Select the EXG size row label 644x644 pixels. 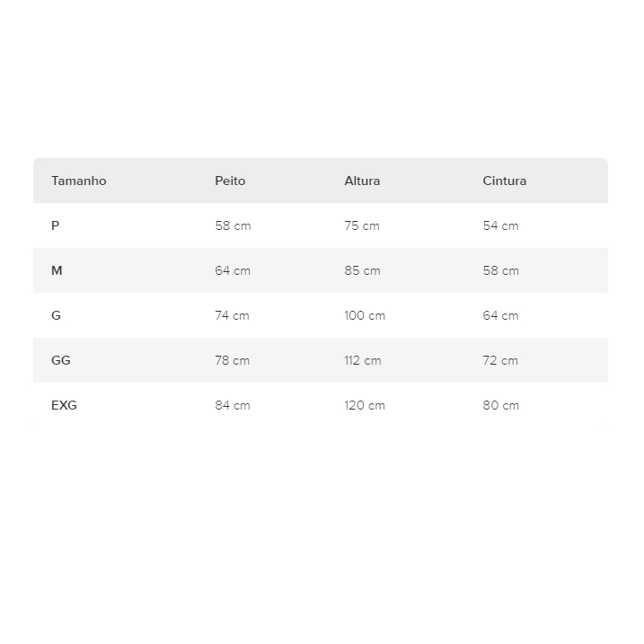(64, 405)
